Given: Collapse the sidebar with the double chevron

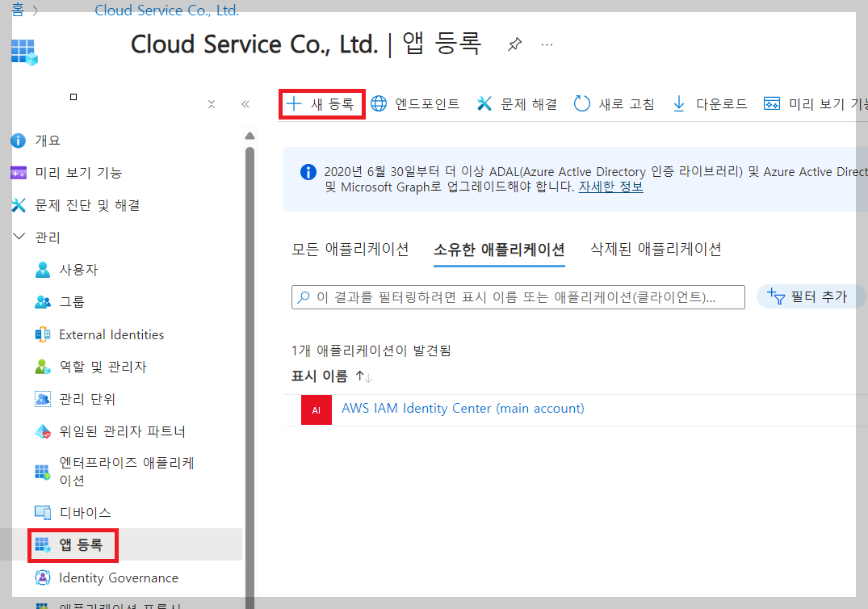Looking at the screenshot, I should pos(245,104).
